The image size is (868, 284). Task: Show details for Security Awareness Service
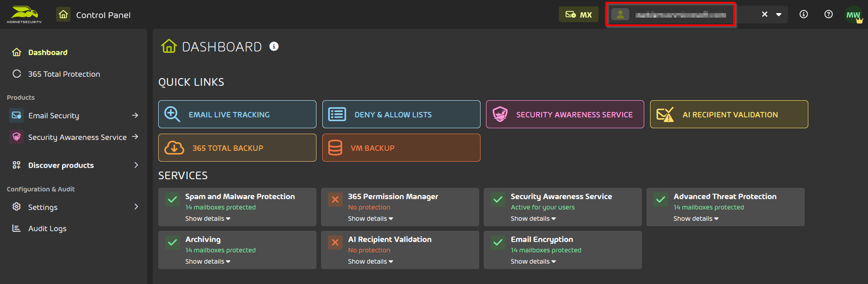coord(533,219)
